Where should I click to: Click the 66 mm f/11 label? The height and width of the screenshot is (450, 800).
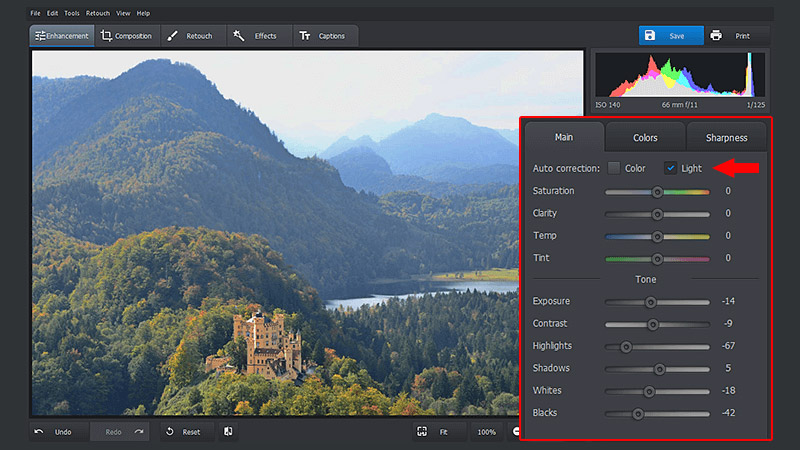680,105
